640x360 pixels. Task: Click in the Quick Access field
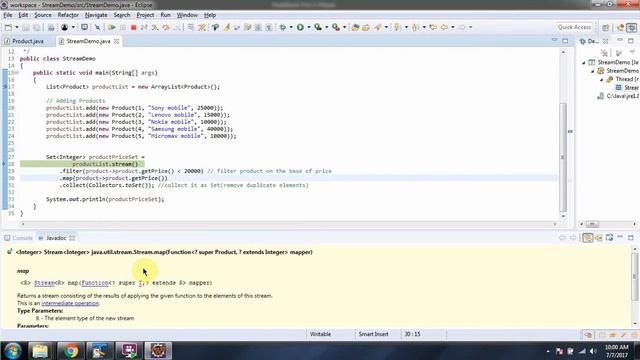pyautogui.click(x=574, y=27)
